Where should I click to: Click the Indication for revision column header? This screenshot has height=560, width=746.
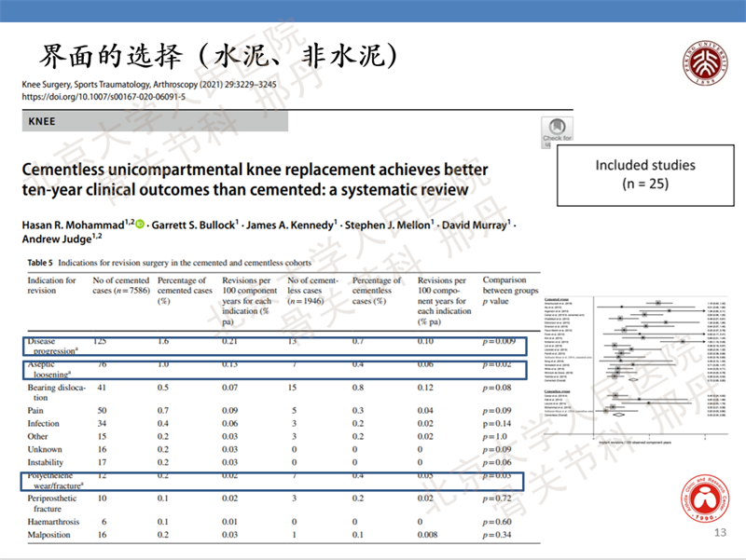(52, 286)
